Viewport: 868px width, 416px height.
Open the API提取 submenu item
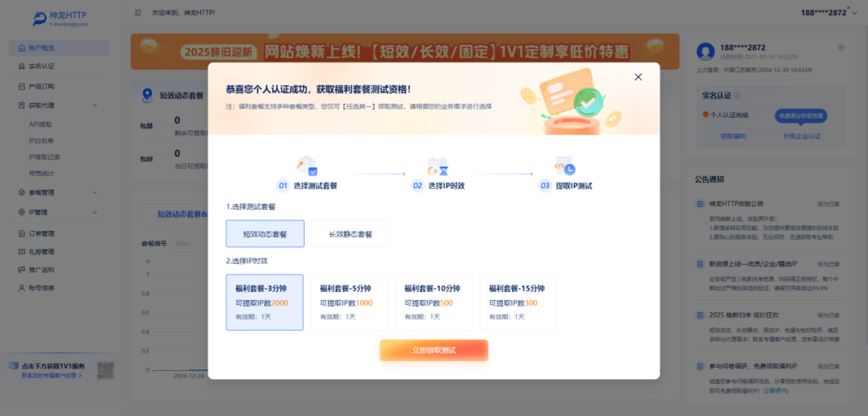pos(40,125)
